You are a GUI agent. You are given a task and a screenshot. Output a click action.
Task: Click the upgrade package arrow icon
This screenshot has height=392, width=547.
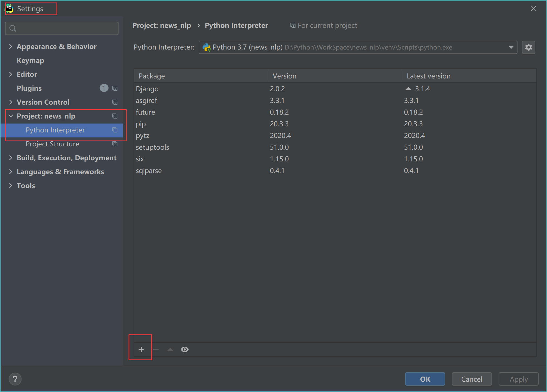point(170,349)
